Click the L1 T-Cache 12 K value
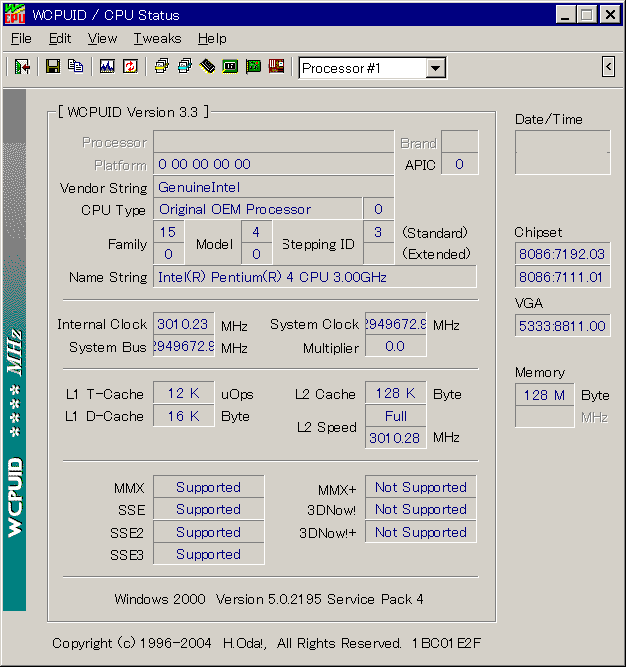The height and width of the screenshot is (667, 626). point(183,393)
